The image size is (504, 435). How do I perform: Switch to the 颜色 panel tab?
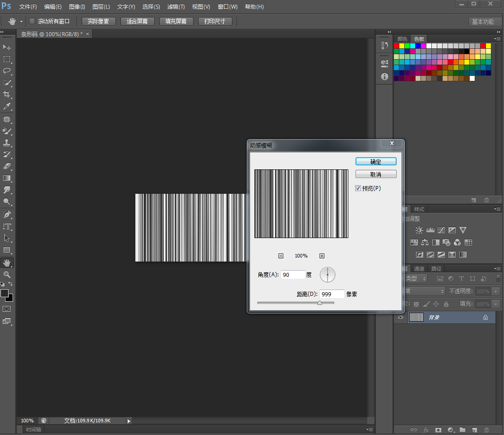pyautogui.click(x=402, y=39)
